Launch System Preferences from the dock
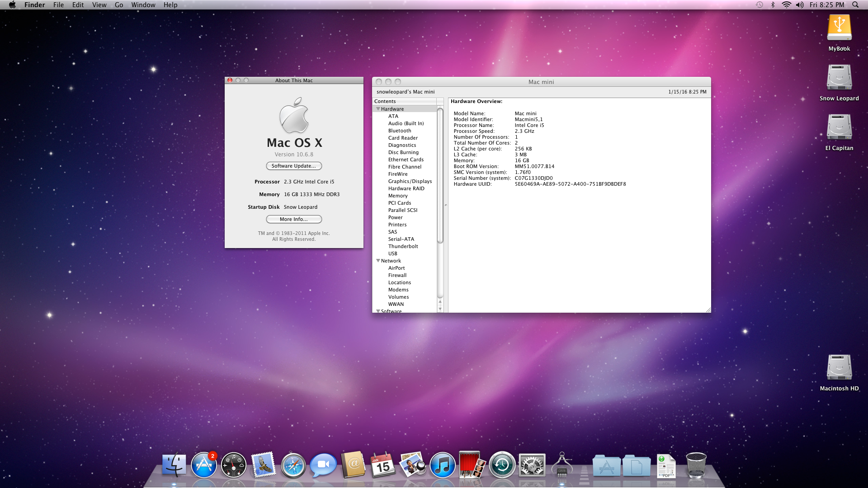 [532, 465]
